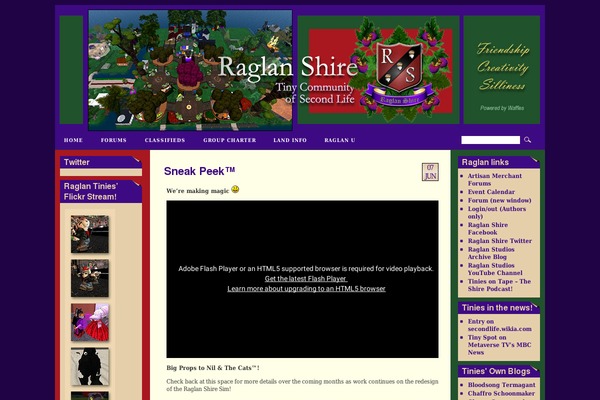
Task: Click the smiley emoticon after 'making magic'
Action: pos(235,189)
